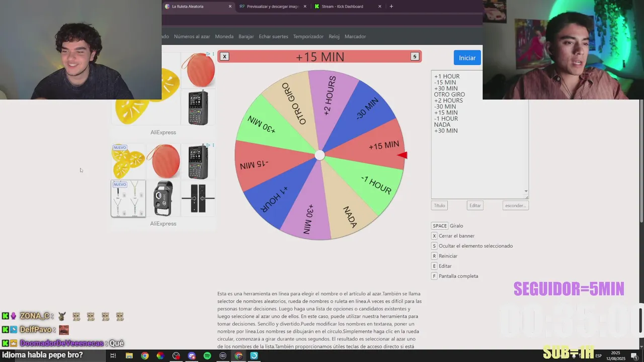The height and width of the screenshot is (362, 644).
Task: Click the AdChoices icon on lower ad
Action: point(208,145)
